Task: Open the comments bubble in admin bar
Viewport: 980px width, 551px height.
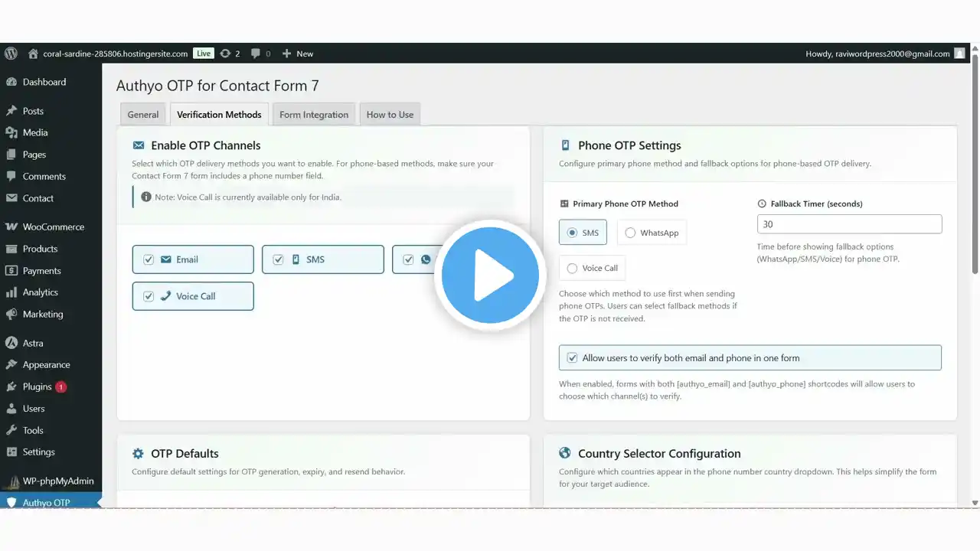Action: pyautogui.click(x=256, y=54)
